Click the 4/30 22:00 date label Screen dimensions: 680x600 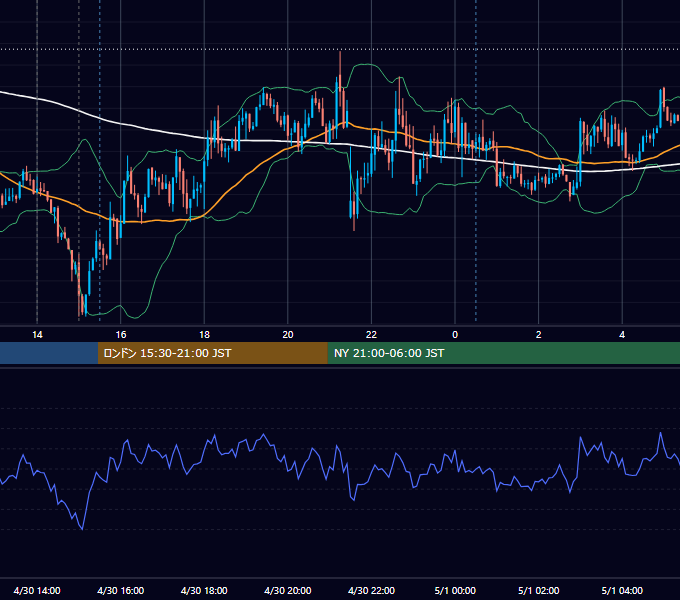coord(371,590)
